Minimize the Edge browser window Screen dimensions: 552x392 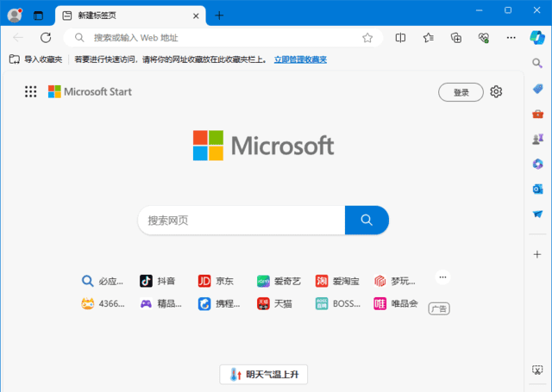(480, 10)
